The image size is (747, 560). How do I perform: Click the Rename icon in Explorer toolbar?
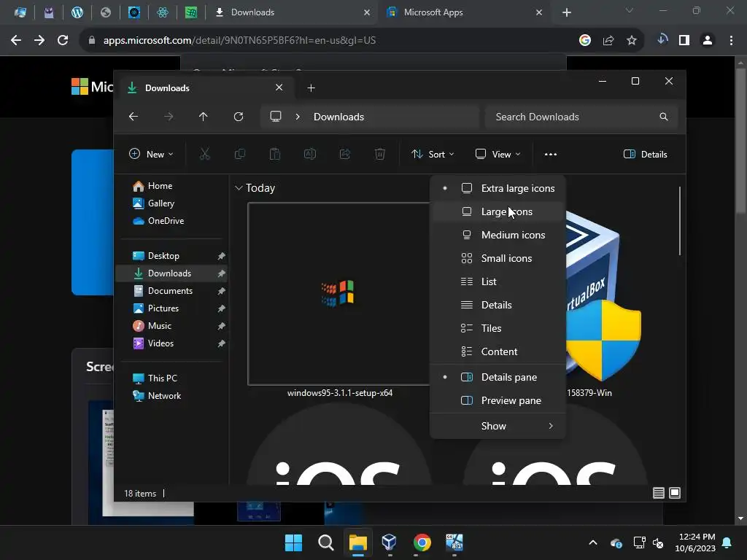(310, 154)
